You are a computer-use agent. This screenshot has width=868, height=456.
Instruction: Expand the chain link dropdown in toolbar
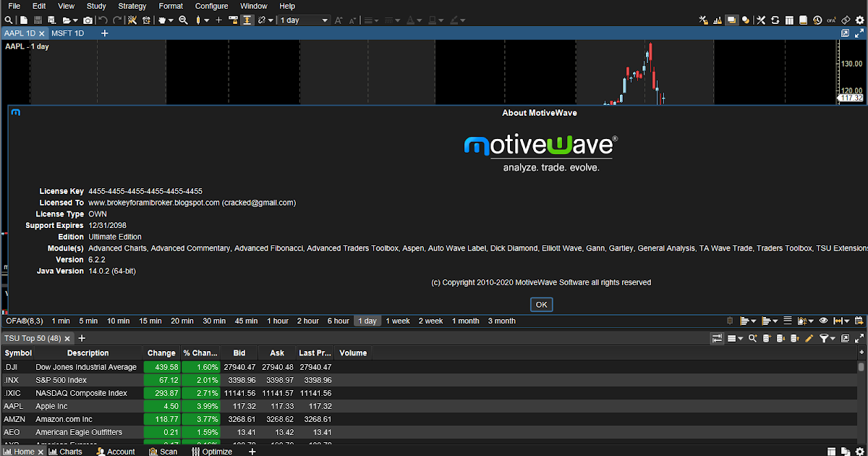pyautogui.click(x=271, y=20)
